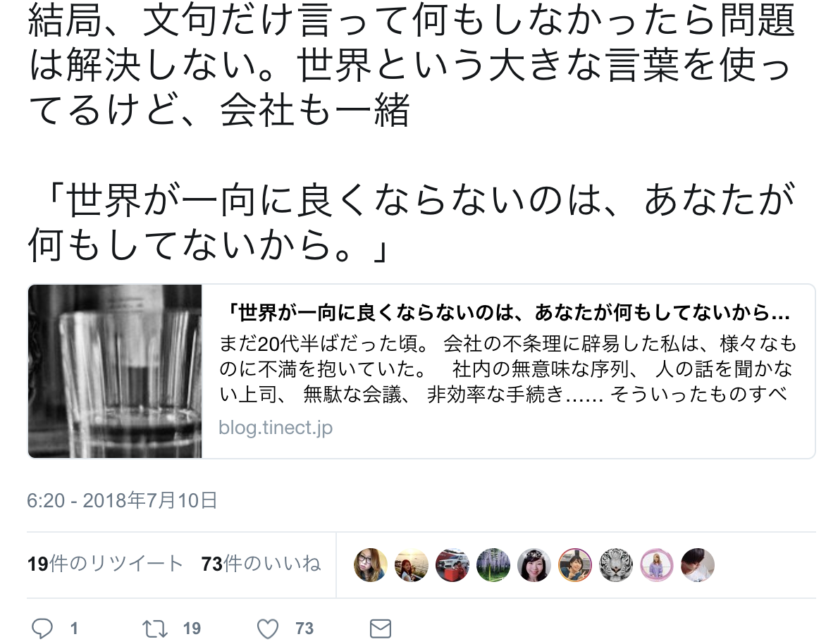Open the sunset beach avatar profile
The width and height of the screenshot is (826, 644).
click(412, 565)
